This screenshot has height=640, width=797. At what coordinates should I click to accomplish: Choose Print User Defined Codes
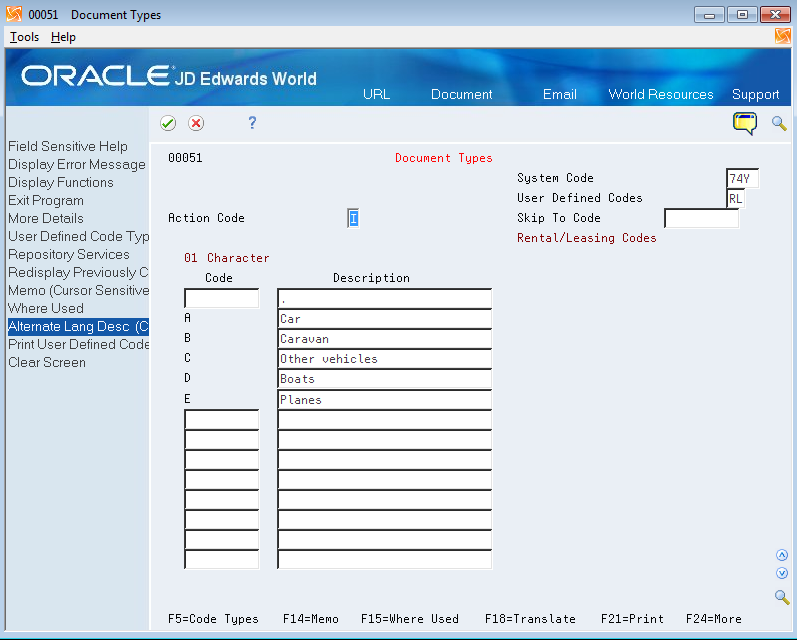[78, 345]
